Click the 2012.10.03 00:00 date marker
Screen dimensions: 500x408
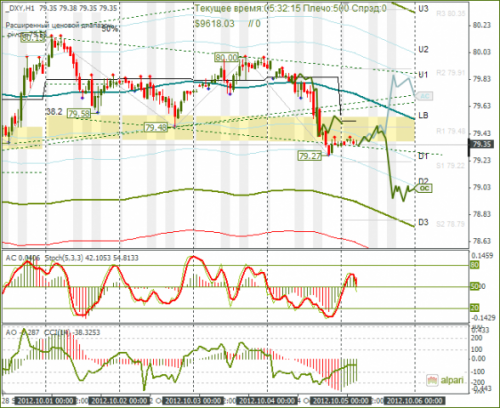(x=194, y=401)
